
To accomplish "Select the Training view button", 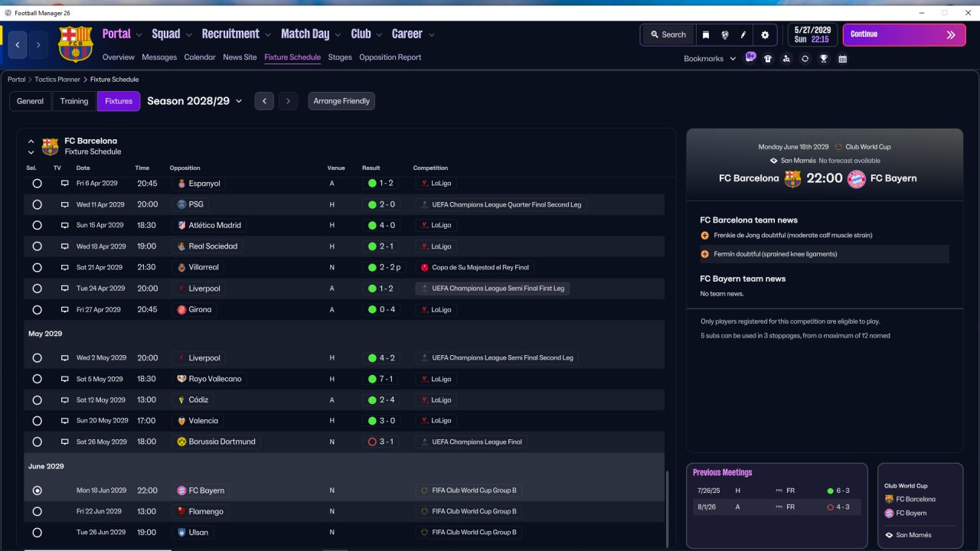I will (x=74, y=101).
